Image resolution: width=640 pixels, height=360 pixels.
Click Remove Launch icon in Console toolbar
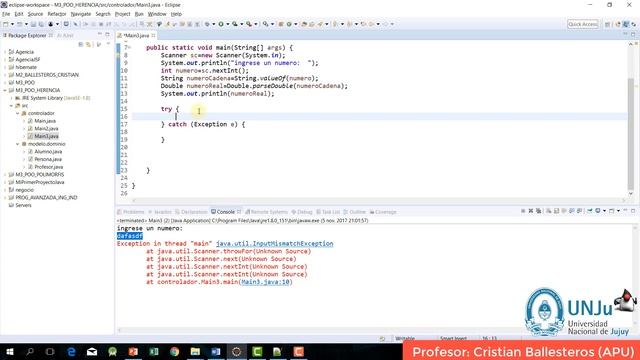[x=531, y=211]
